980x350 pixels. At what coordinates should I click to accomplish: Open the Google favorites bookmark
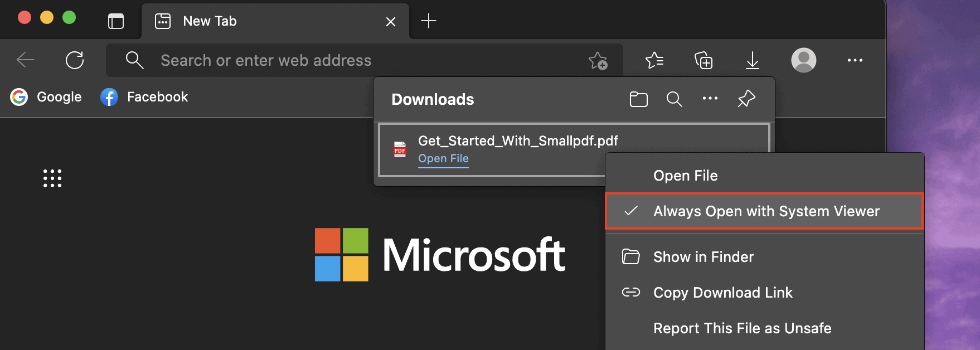click(x=46, y=97)
